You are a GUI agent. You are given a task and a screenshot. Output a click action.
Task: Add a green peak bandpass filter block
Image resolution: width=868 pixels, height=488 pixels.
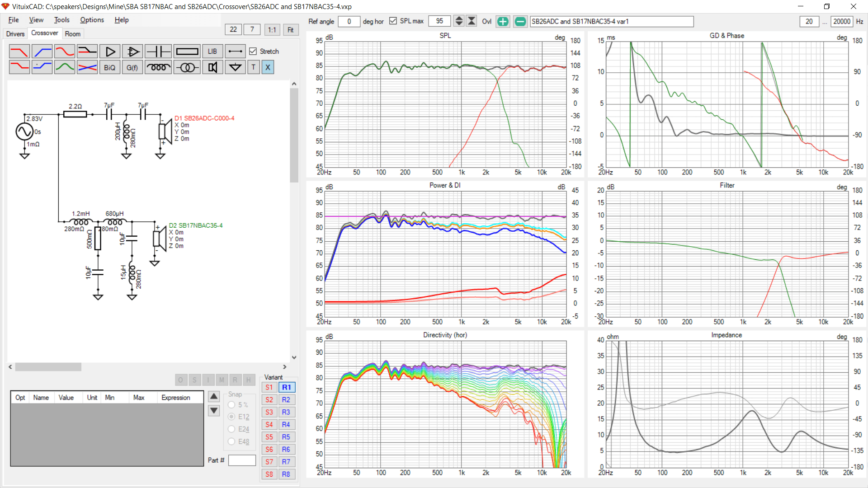coord(65,67)
